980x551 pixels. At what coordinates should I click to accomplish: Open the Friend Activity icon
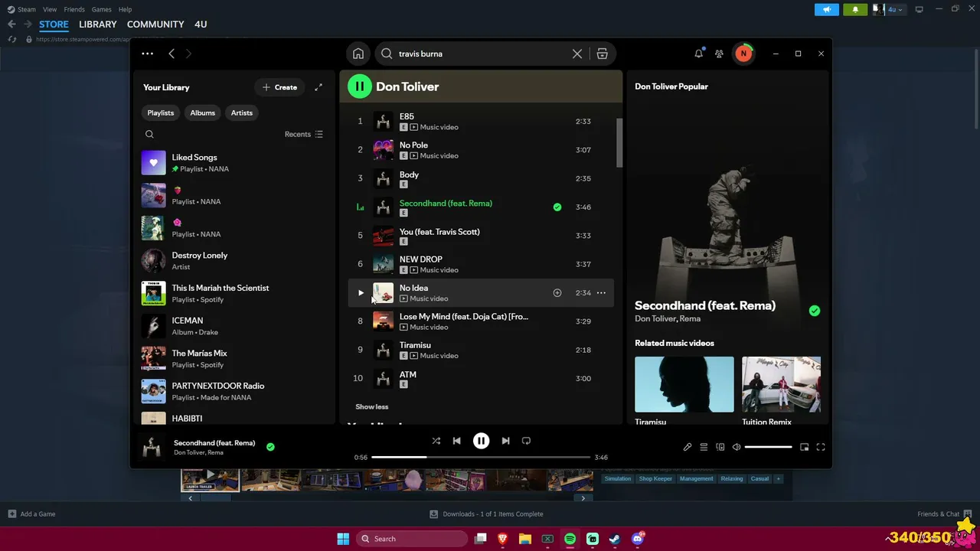click(x=719, y=54)
